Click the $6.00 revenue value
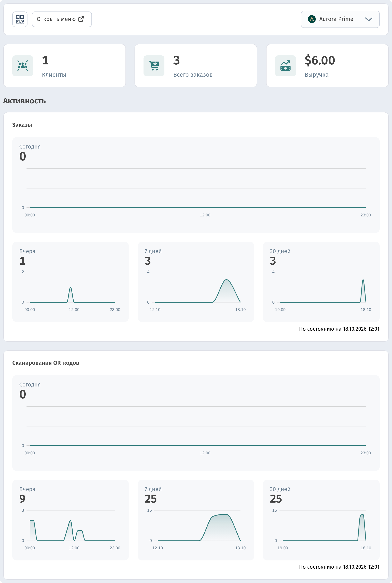The height and width of the screenshot is (583, 392). pos(320,60)
